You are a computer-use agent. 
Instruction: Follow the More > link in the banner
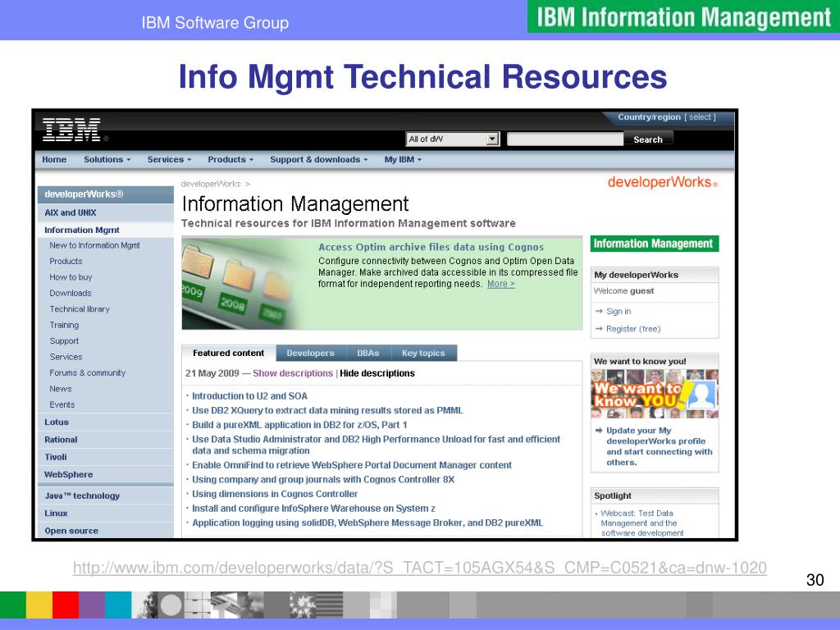point(501,284)
